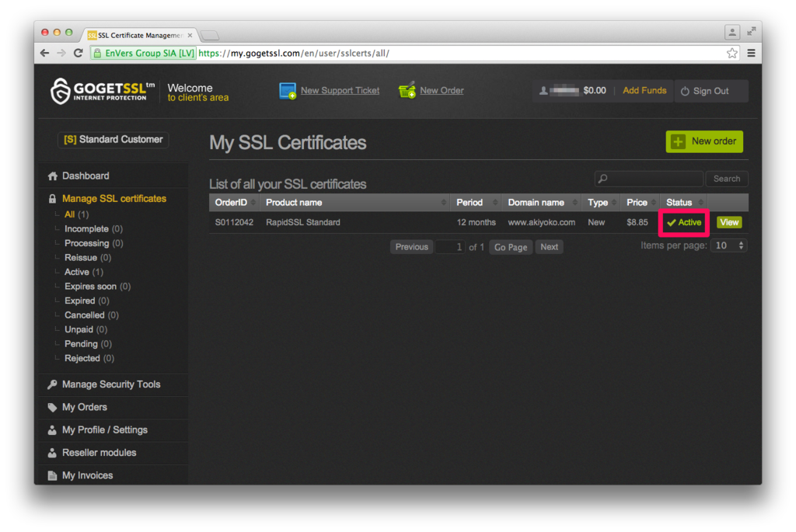Click the account user silhouette icon
This screenshot has width=796, height=532.
[543, 91]
